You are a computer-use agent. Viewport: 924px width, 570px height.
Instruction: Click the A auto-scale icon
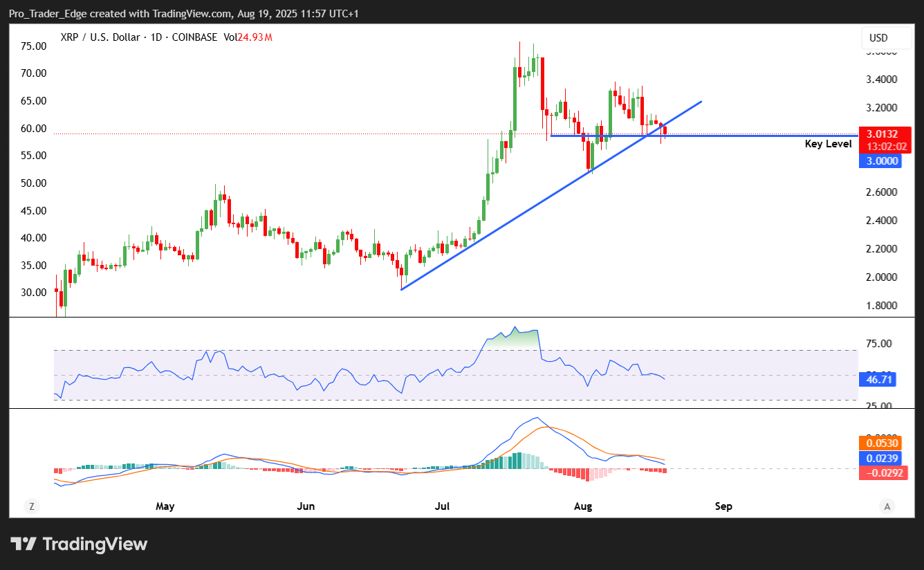[887, 506]
